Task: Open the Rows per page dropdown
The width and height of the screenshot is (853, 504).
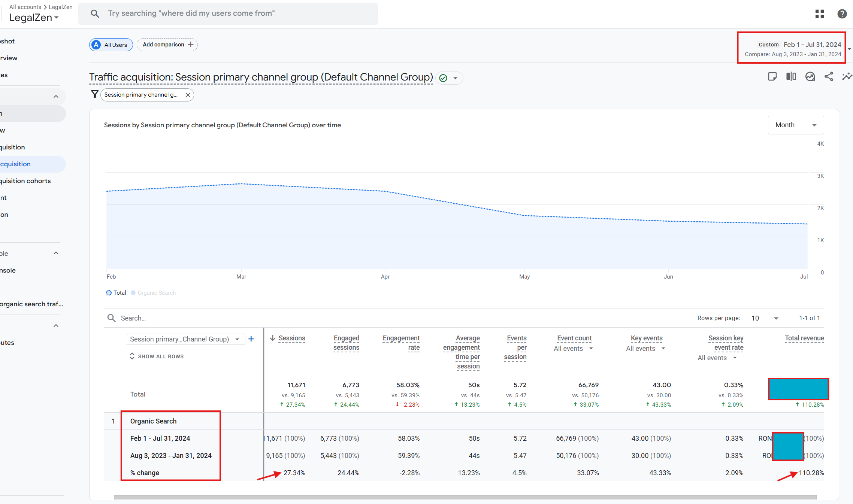Action: point(765,318)
